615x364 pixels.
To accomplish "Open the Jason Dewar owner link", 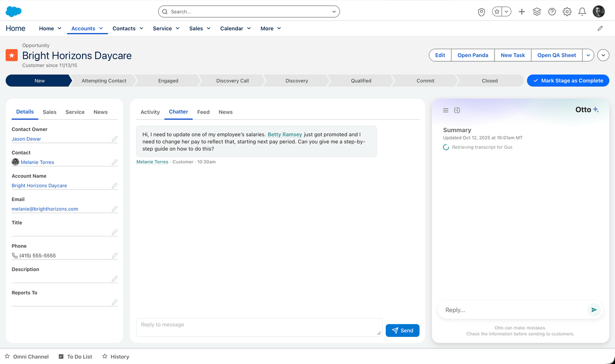I will click(26, 139).
